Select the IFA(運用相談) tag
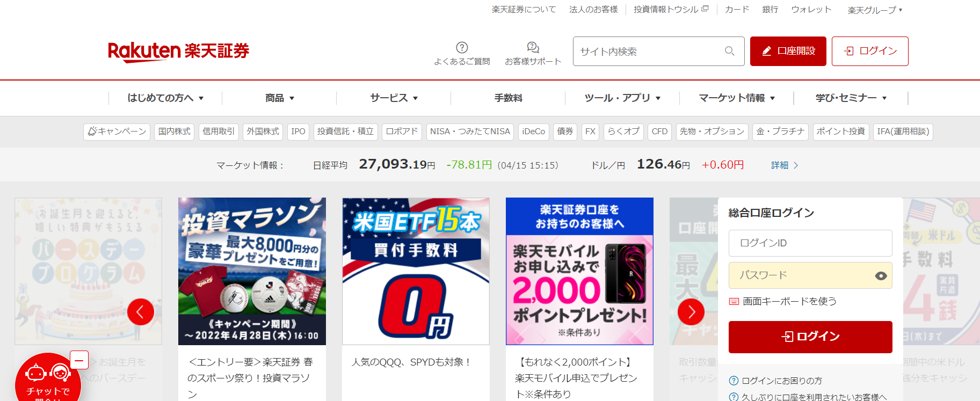The height and width of the screenshot is (401, 980). [x=903, y=132]
